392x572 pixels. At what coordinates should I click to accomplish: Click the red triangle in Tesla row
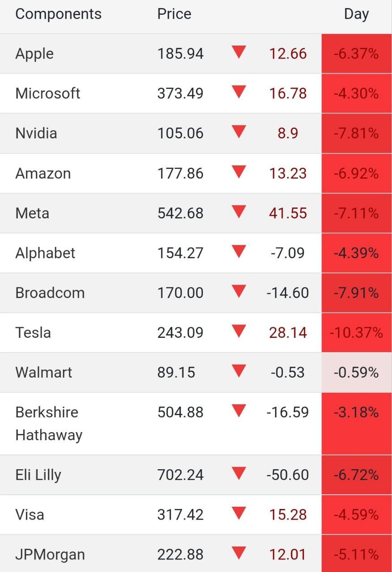[x=239, y=331]
